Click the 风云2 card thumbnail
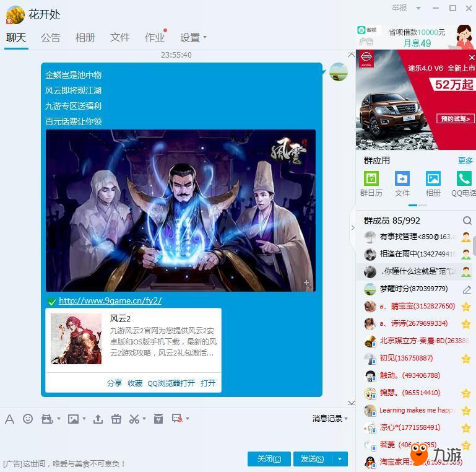 tap(76, 339)
